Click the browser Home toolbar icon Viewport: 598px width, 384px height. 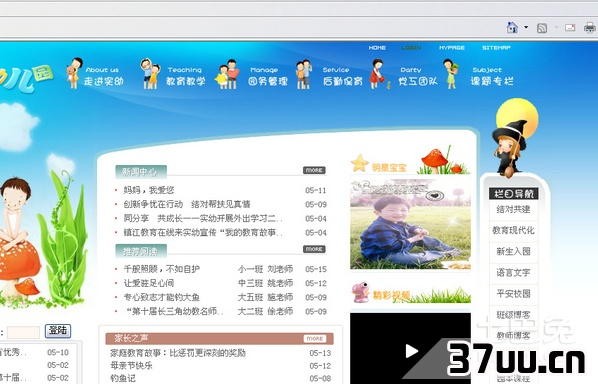click(x=512, y=27)
